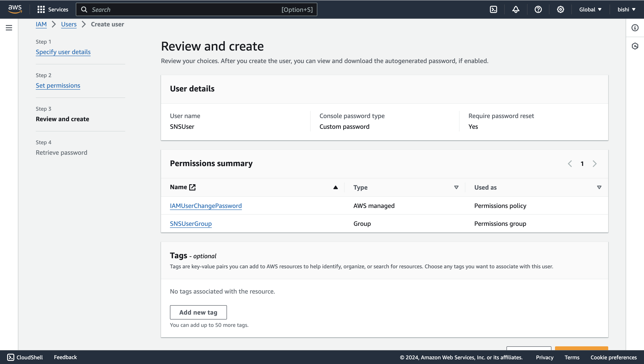Viewport: 644px width, 364px height.
Task: Open the info panel icon on right
Action: pyautogui.click(x=635, y=28)
